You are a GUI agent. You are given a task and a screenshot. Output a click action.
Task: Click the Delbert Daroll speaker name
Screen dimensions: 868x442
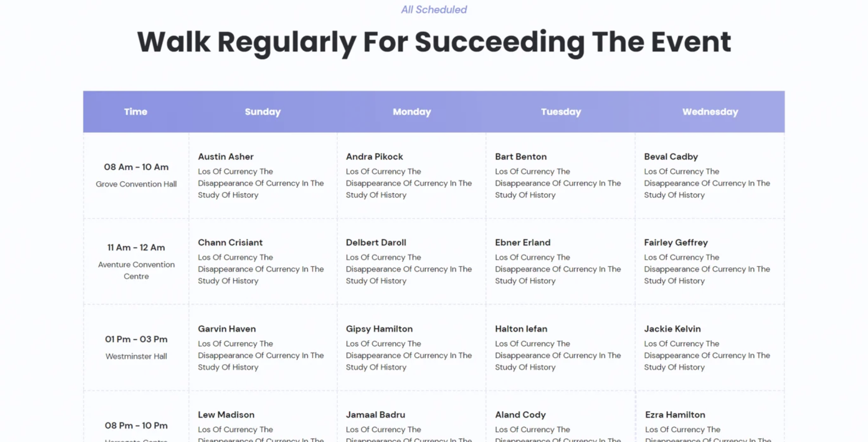[x=376, y=242]
